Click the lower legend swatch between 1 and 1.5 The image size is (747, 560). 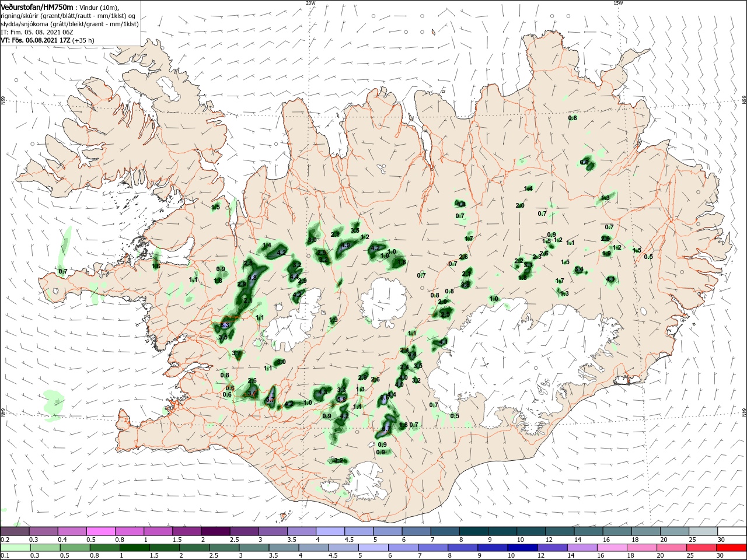tap(135, 548)
